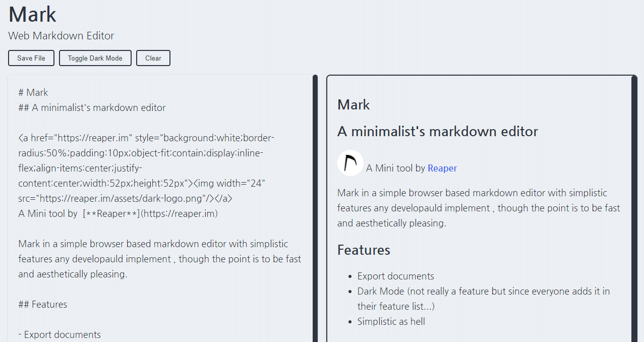
Task: Click the Save File button
Action: (31, 58)
